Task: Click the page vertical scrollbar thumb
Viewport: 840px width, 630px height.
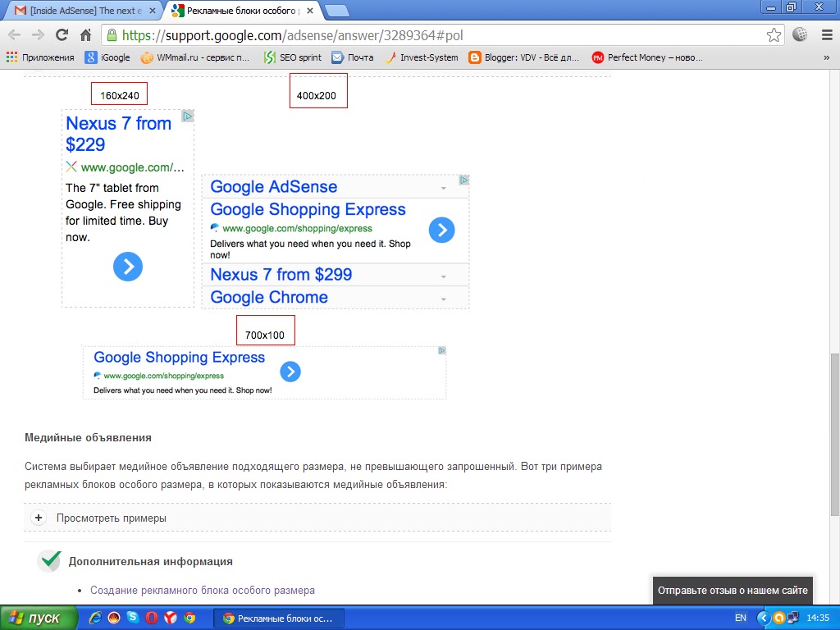Action: coord(834,435)
